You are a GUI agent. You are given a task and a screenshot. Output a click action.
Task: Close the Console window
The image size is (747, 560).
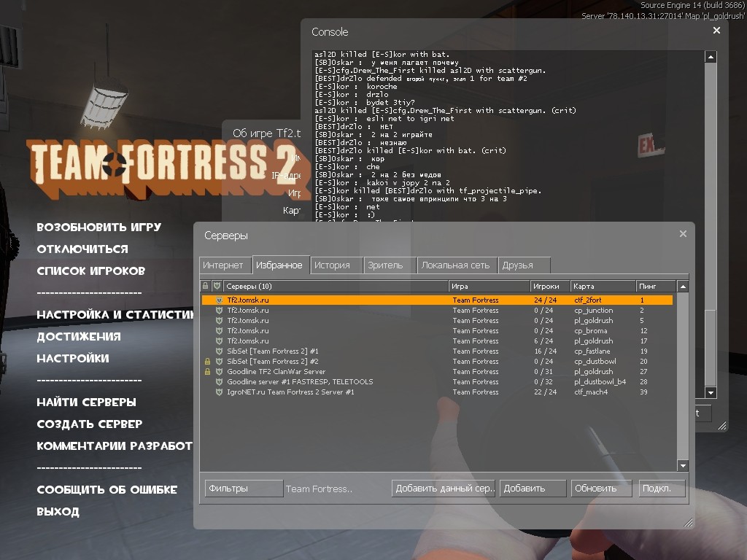point(716,31)
